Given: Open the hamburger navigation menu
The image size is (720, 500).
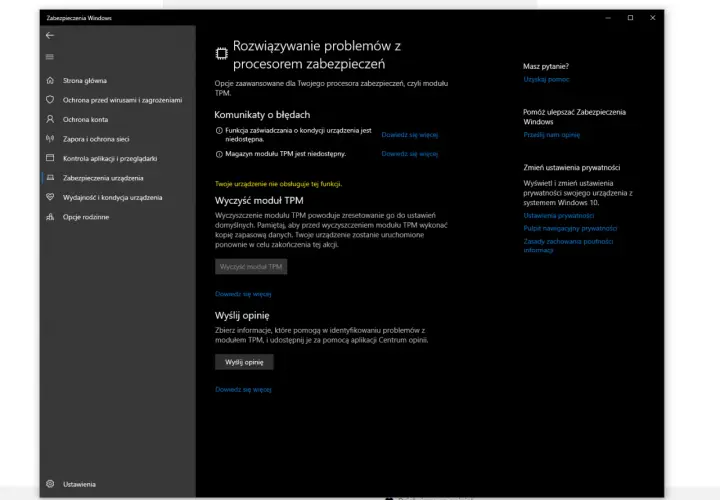Looking at the screenshot, I should pos(50,57).
